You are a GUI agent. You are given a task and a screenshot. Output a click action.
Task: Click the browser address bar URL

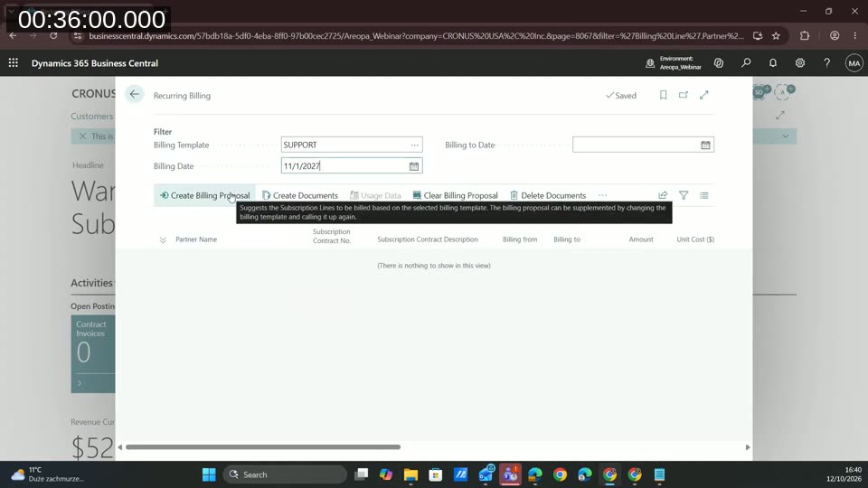(x=416, y=35)
